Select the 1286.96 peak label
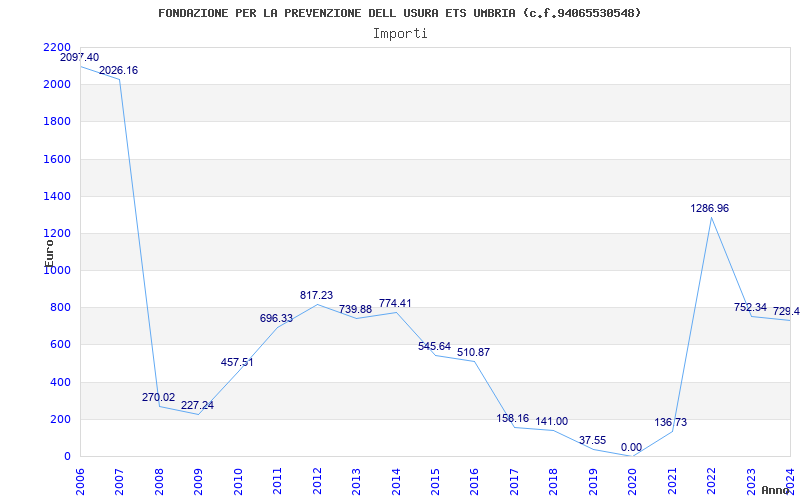Viewport: 800px width, 500px height. click(710, 209)
